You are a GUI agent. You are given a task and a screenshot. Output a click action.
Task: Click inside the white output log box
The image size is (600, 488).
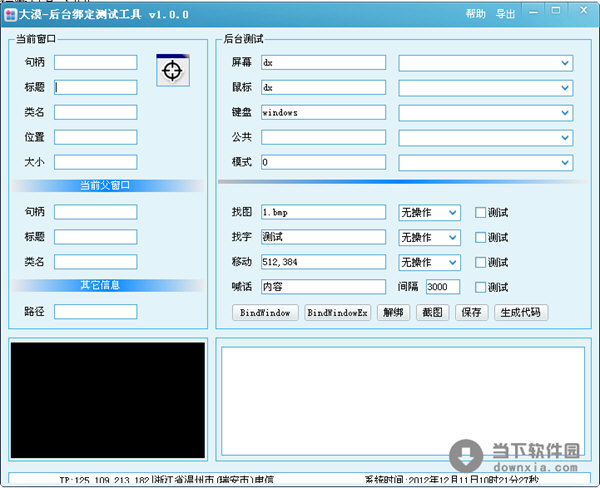pos(403,401)
